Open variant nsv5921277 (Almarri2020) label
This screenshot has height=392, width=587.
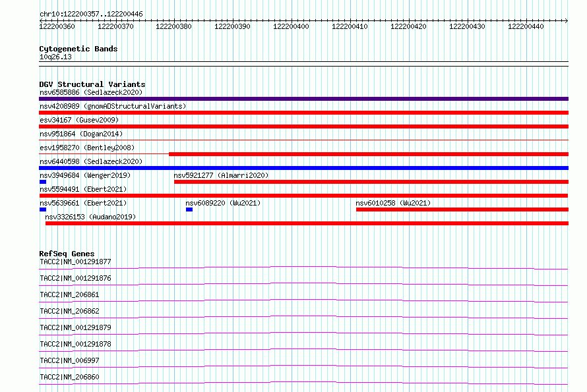[x=221, y=175]
